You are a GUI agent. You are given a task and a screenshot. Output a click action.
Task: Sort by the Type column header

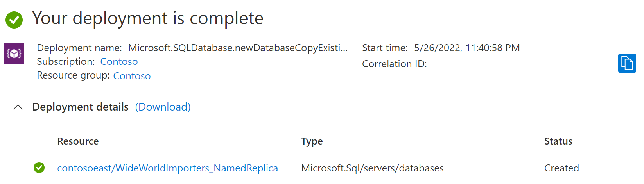point(312,141)
